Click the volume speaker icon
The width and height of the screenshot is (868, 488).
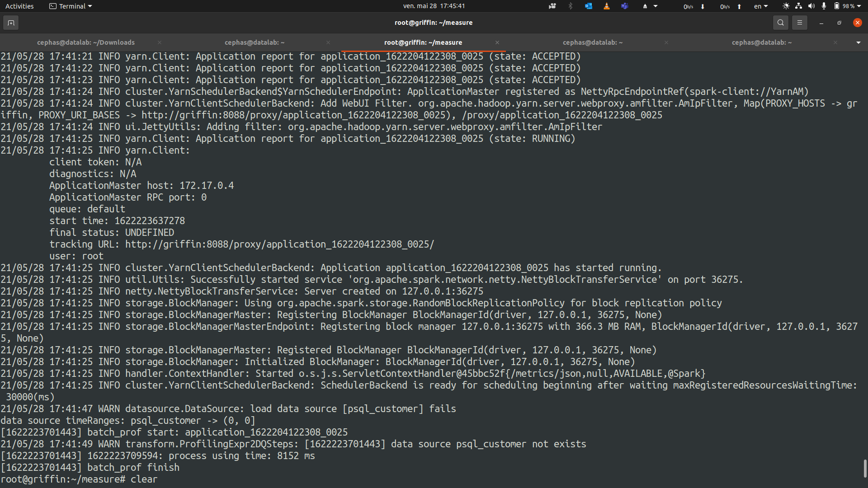811,6
